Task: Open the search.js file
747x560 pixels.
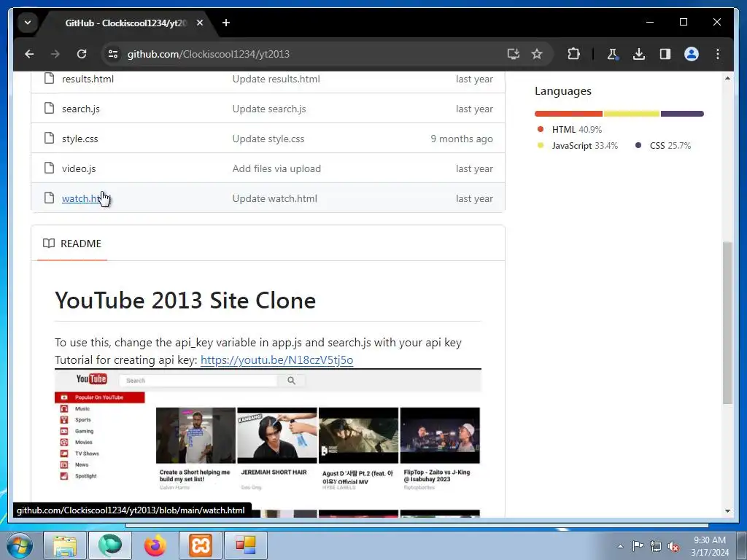Action: [80, 109]
